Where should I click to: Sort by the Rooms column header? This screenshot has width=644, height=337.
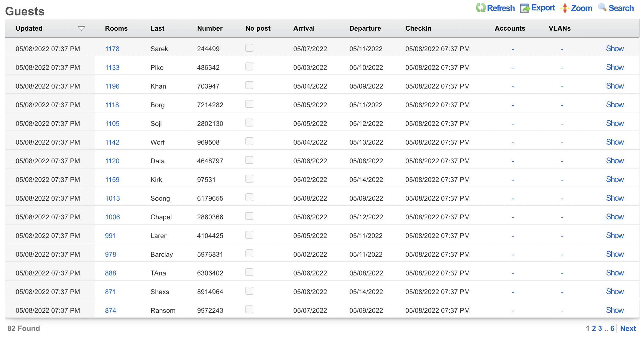116,28
